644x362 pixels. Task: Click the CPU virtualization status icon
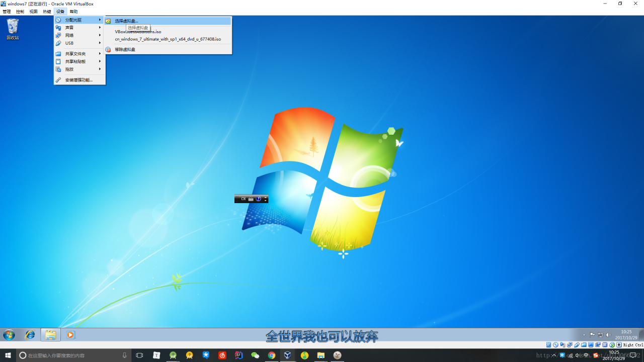[x=605, y=345]
